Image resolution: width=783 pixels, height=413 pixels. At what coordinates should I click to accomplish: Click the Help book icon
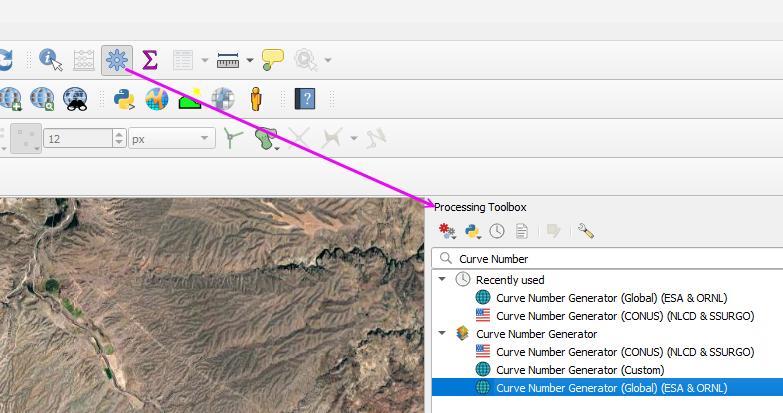click(305, 99)
